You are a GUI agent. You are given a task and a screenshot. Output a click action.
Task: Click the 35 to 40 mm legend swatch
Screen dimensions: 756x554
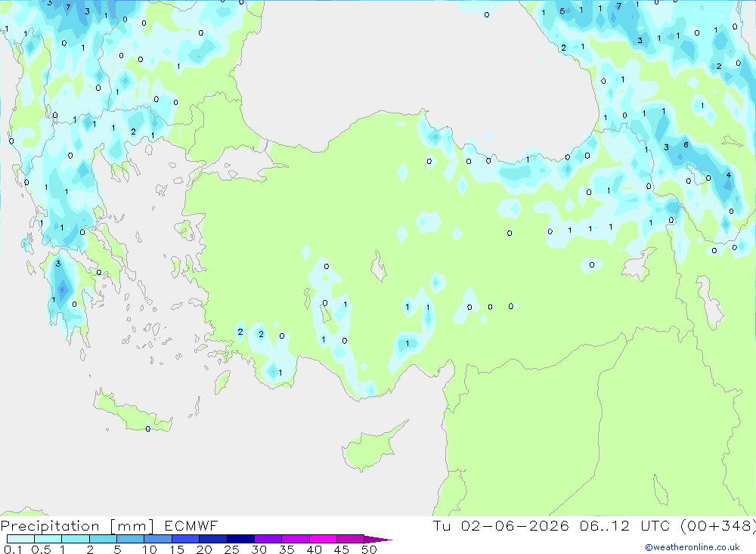point(295,539)
